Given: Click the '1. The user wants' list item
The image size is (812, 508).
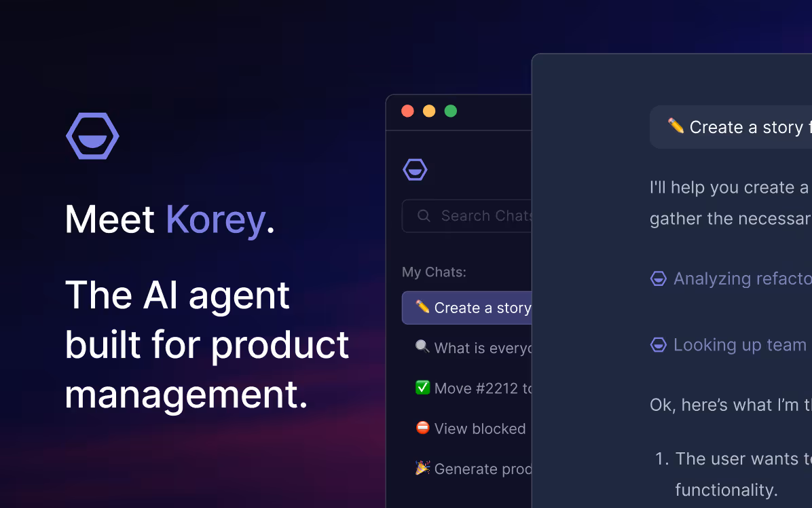Looking at the screenshot, I should click(733, 459).
